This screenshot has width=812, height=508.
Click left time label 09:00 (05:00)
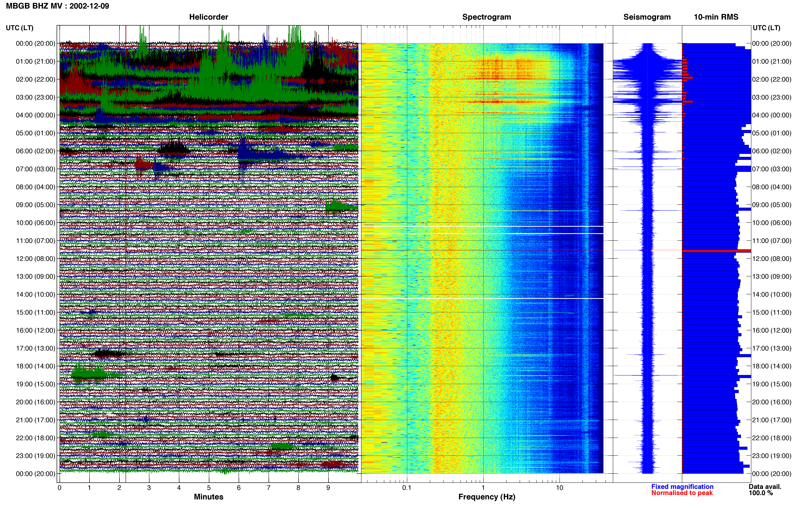pyautogui.click(x=36, y=205)
